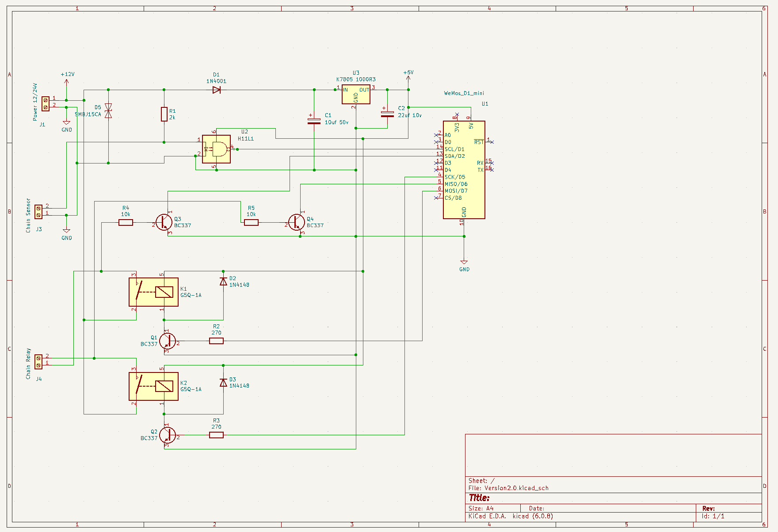Click the Q4 BC337 transistor symbol
The height and width of the screenshot is (532, 778).
tap(297, 222)
